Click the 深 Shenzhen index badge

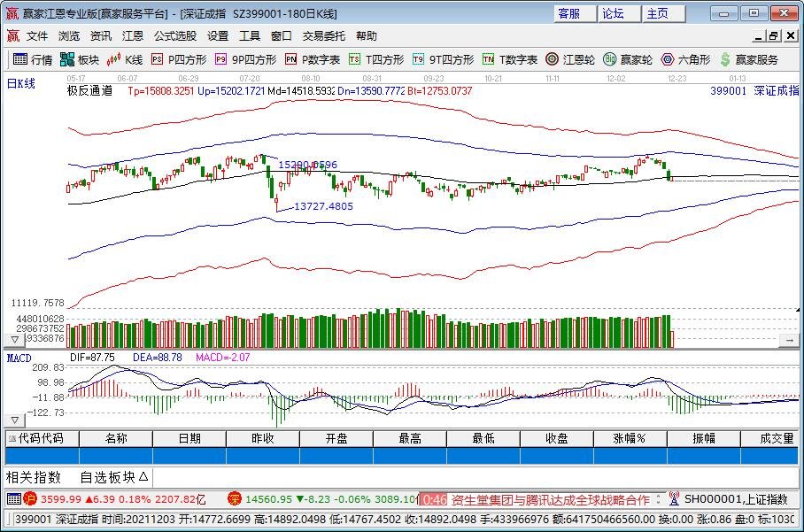[x=235, y=498]
